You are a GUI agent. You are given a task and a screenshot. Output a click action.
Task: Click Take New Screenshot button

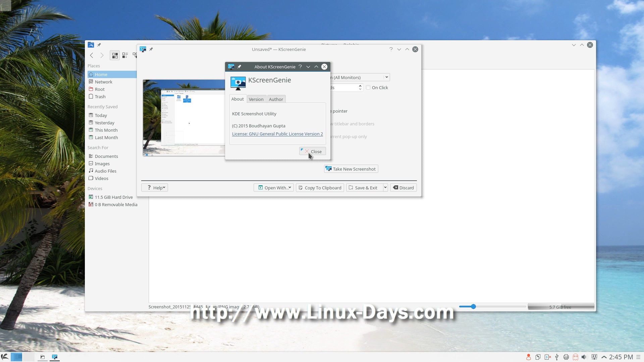(351, 169)
